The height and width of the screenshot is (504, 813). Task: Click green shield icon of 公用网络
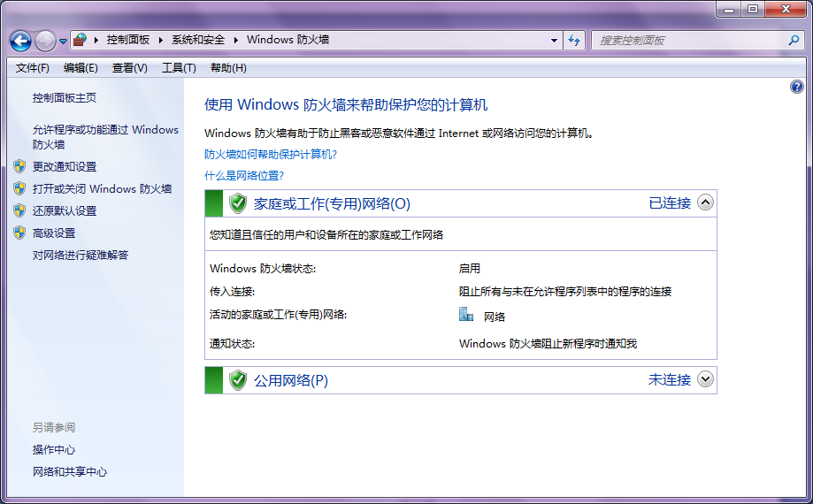[x=238, y=380]
